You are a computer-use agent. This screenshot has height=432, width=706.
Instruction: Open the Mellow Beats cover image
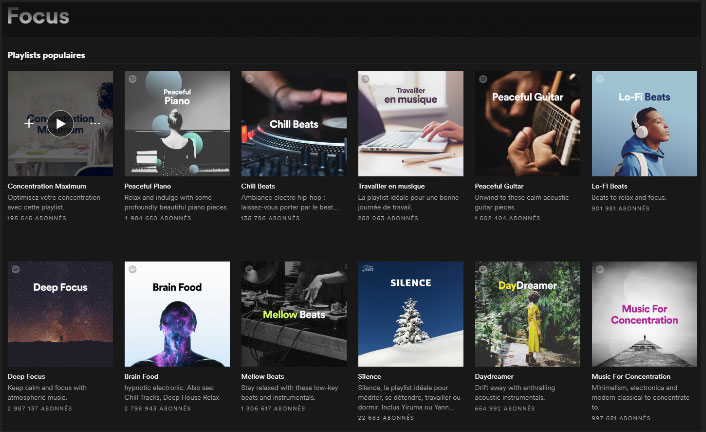[294, 314]
